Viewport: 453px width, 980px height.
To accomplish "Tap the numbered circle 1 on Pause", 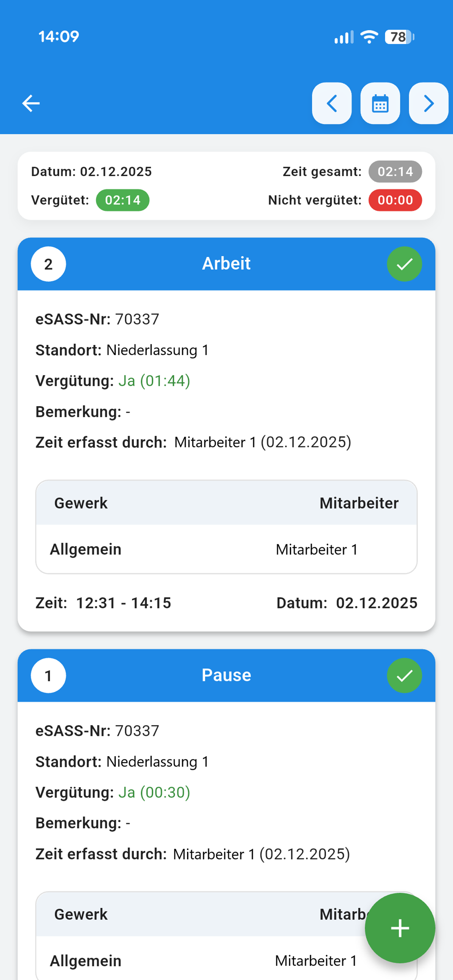I will tap(49, 675).
